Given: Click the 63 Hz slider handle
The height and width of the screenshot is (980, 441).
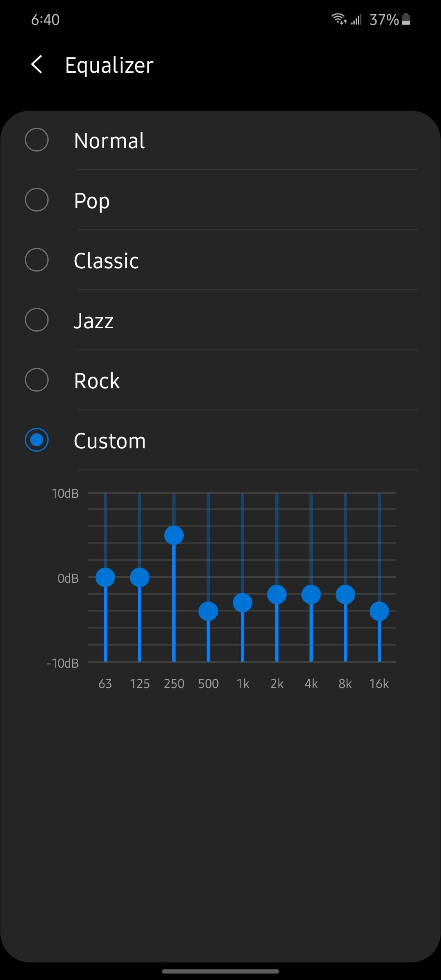Looking at the screenshot, I should coord(105,577).
